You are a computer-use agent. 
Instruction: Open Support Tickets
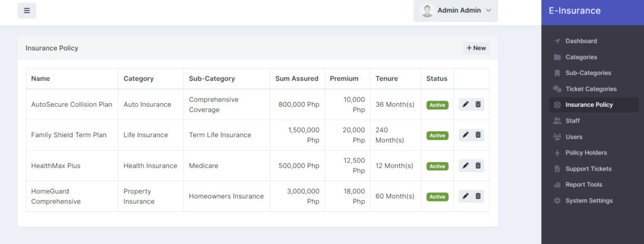[x=594, y=169]
